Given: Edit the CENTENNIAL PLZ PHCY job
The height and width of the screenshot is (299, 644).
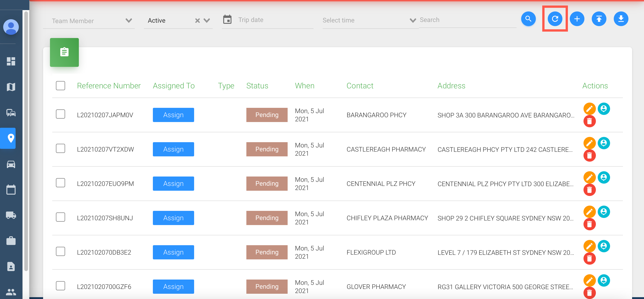Looking at the screenshot, I should pyautogui.click(x=589, y=177).
